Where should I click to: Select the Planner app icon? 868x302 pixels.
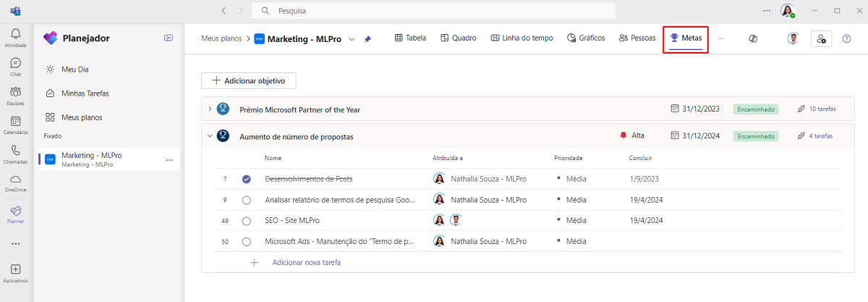(15, 213)
